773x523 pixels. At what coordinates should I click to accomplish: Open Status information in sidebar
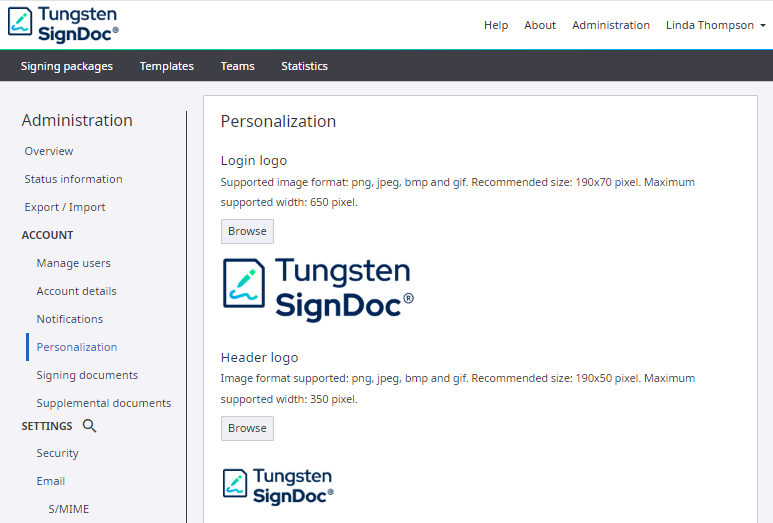(73, 179)
